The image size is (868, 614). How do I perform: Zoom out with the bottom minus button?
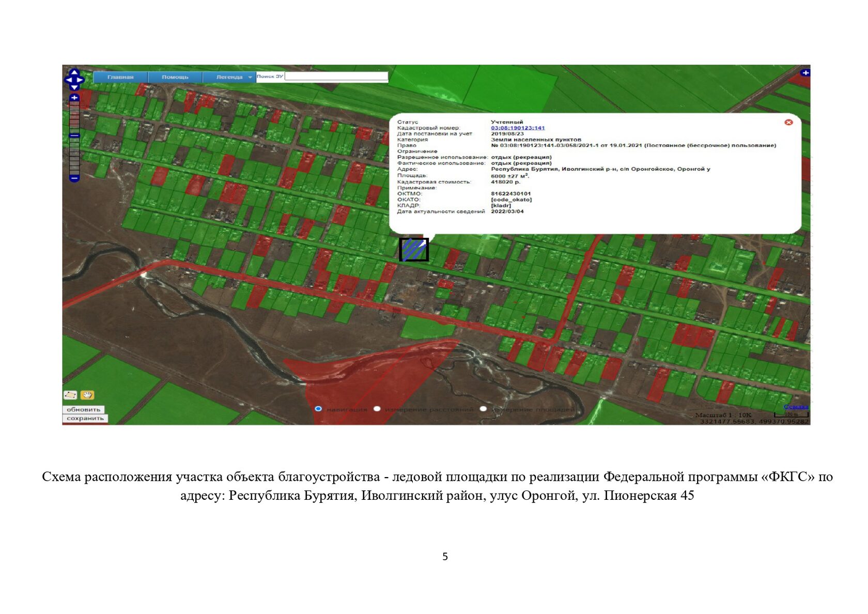pos(74,178)
